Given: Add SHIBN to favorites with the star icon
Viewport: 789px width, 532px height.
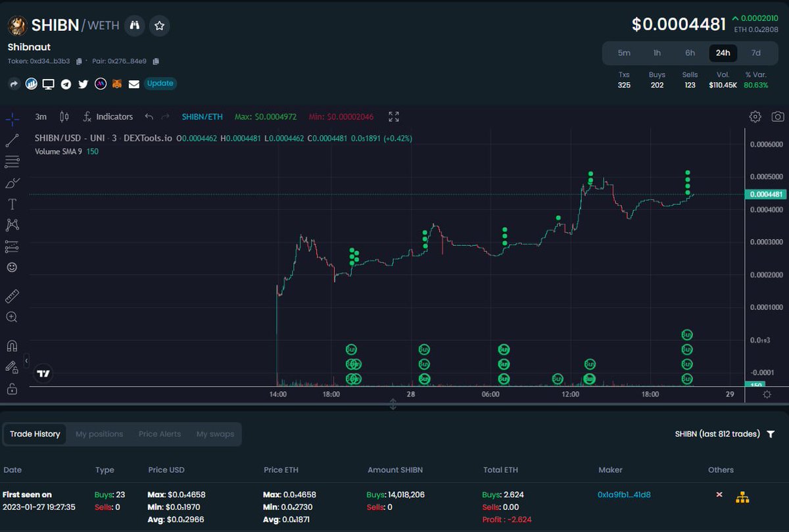Looking at the screenshot, I should click(x=159, y=26).
